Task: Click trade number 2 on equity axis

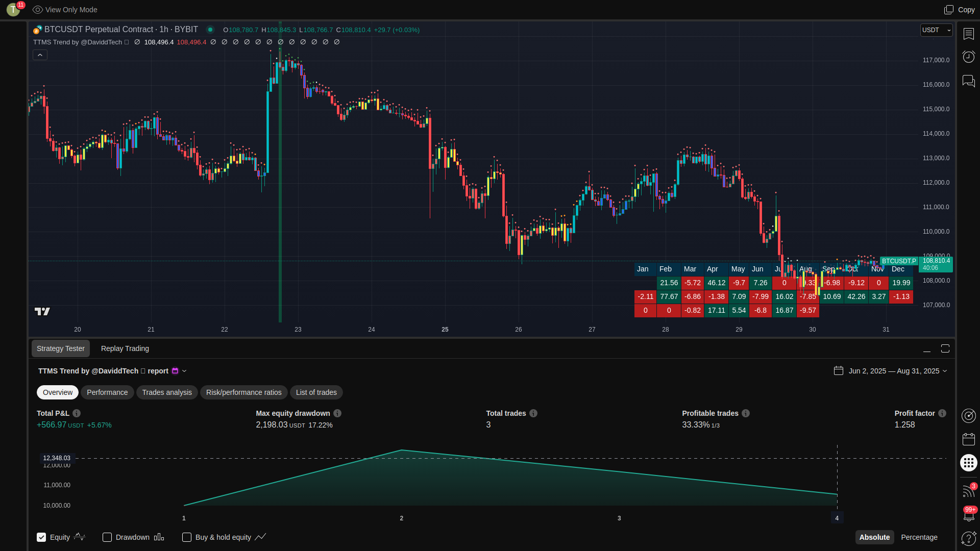Action: click(x=402, y=518)
